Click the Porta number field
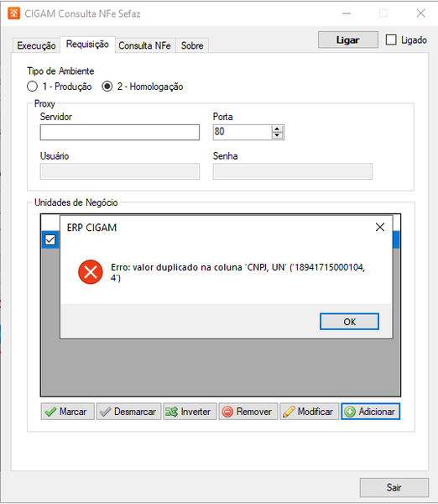Viewport: 438px width, 504px height. 242,132
